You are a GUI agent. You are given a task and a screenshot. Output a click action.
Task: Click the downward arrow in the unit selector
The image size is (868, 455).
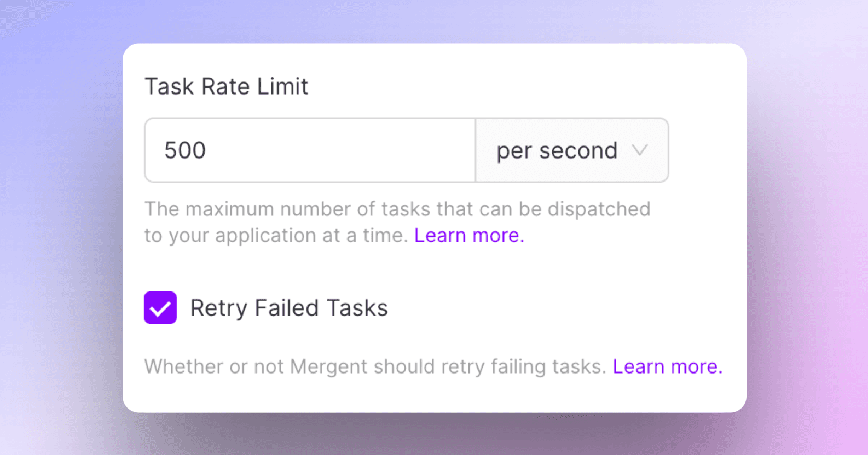point(640,150)
